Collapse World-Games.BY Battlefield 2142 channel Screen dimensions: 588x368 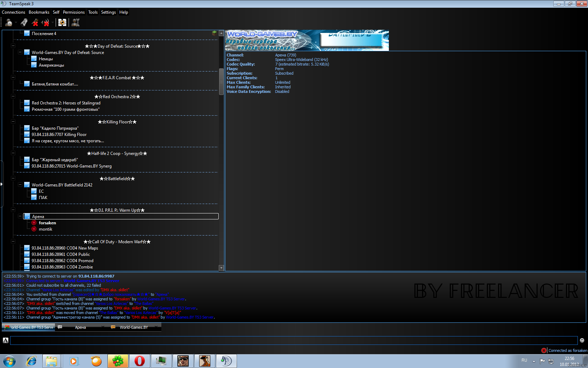[x=20, y=185]
